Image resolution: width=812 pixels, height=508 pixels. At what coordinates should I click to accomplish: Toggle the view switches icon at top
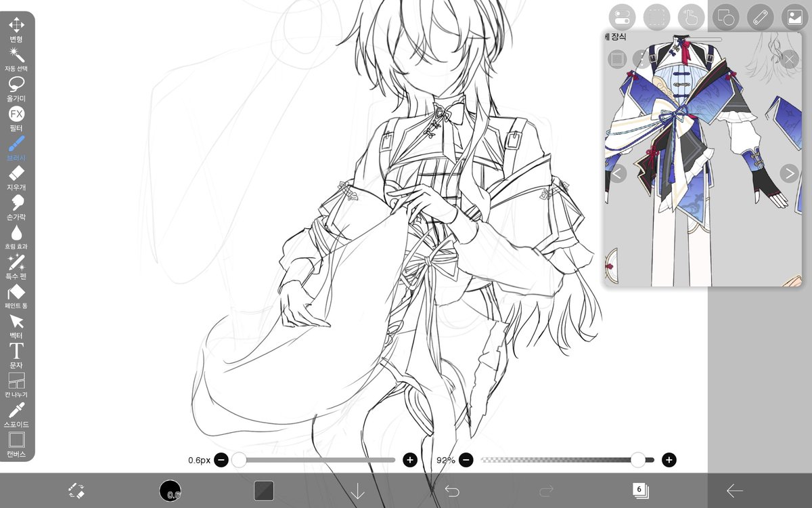pyautogui.click(x=622, y=17)
